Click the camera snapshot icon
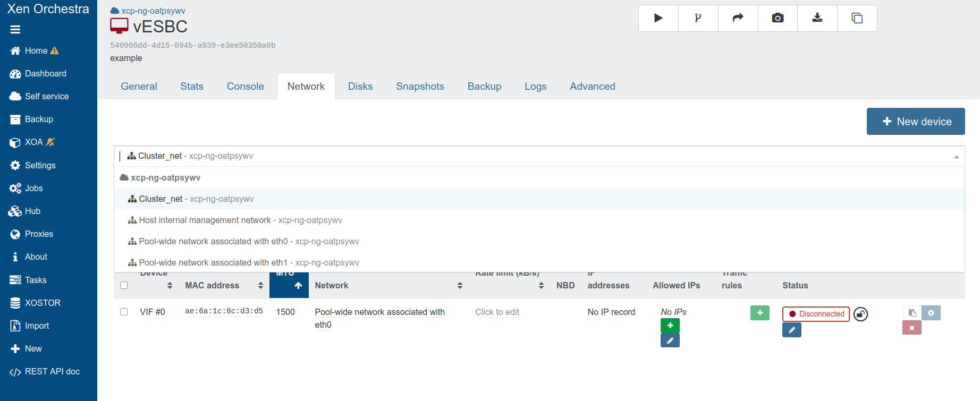Viewport: 980px width, 401px height. point(778,18)
